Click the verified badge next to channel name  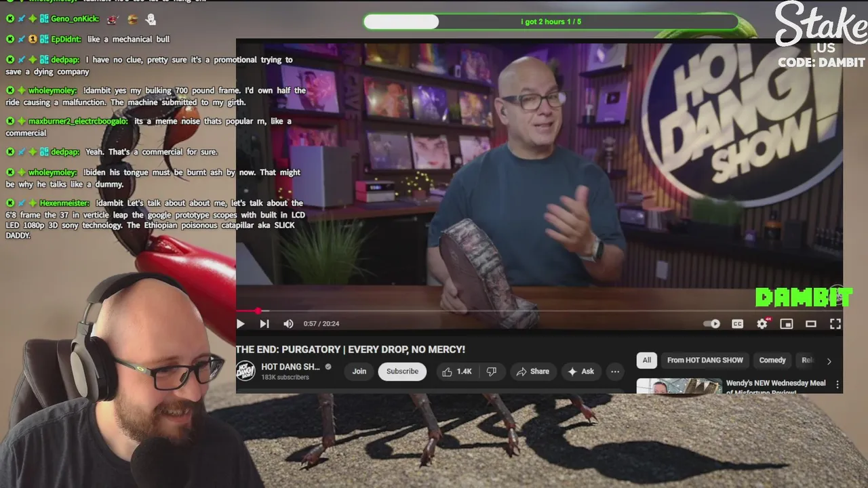[328, 367]
